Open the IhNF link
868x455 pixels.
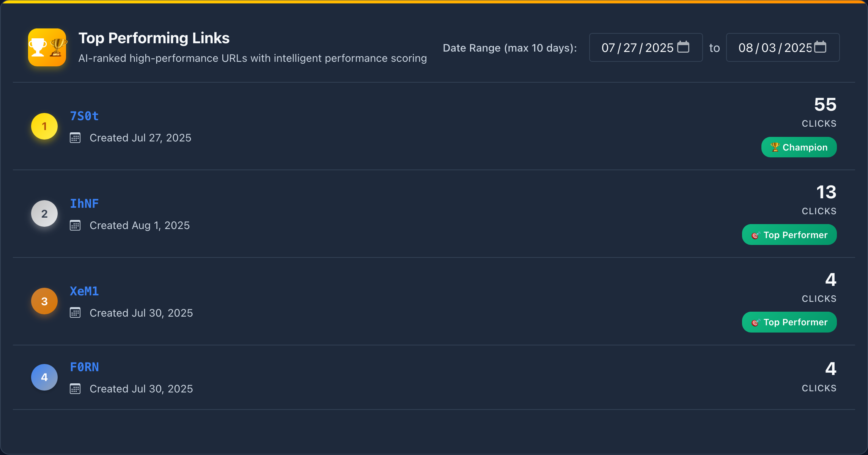pyautogui.click(x=84, y=204)
